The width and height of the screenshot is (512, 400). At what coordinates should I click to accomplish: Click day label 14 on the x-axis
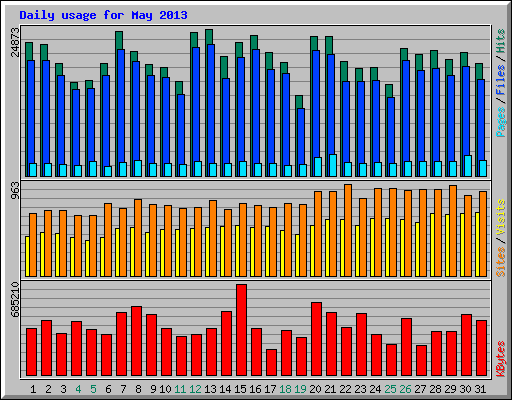[x=225, y=389]
